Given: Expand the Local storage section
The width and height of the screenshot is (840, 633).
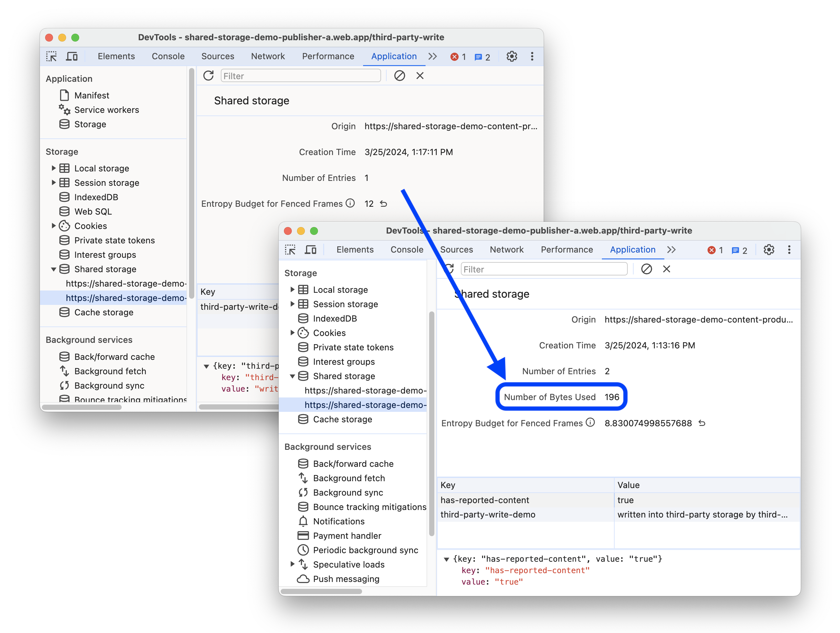Looking at the screenshot, I should 55,168.
